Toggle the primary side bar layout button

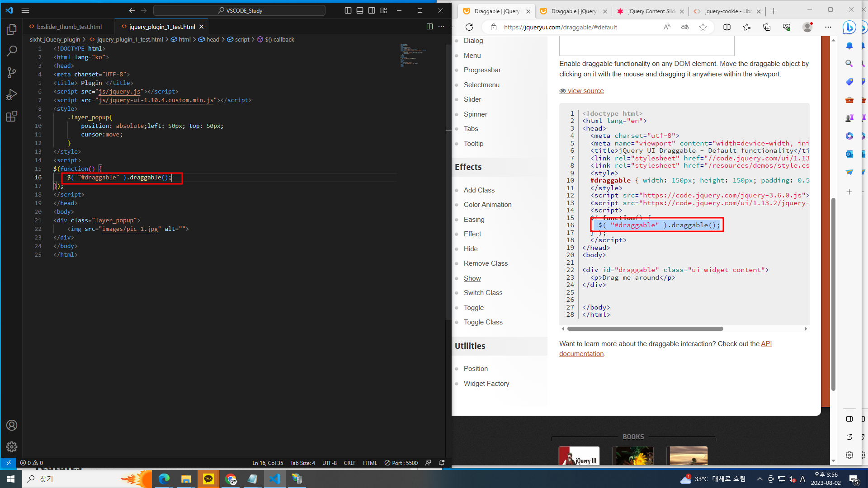pos(348,10)
